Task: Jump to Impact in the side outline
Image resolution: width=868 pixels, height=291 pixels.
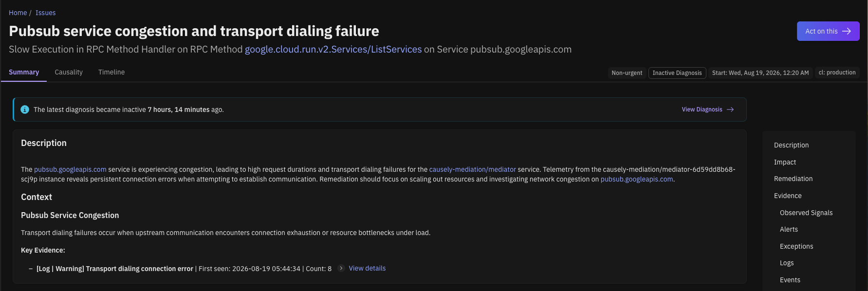Action: 785,162
